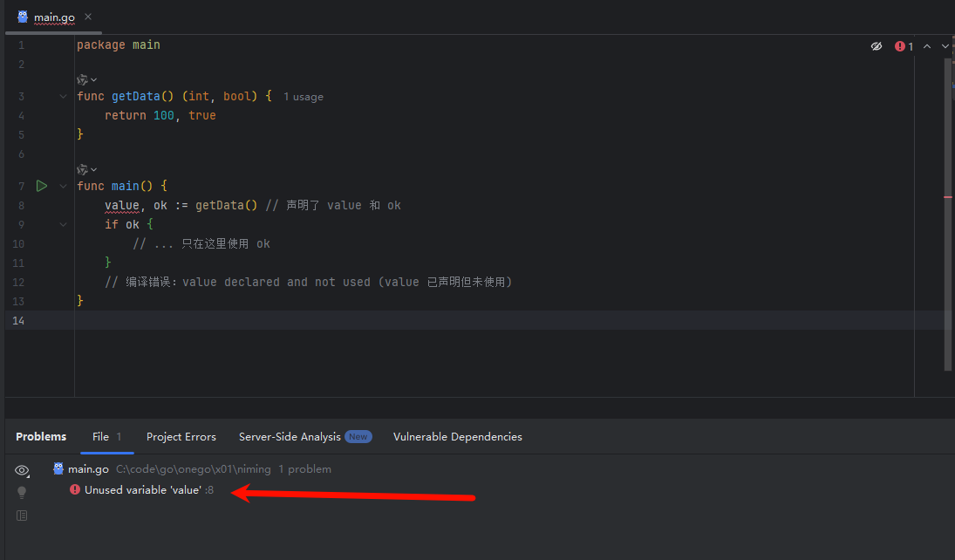Switch to the Project Errors tab
The width and height of the screenshot is (955, 560).
pyautogui.click(x=181, y=437)
